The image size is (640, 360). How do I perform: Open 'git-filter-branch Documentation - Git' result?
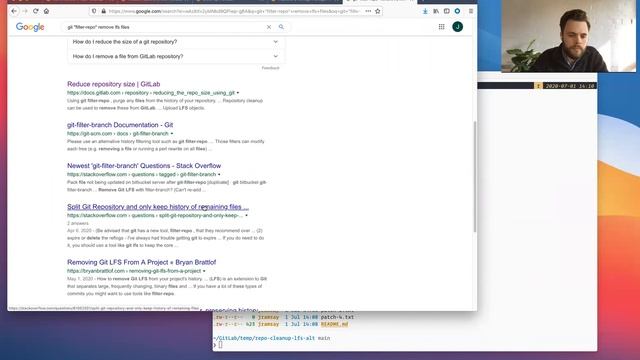pos(120,125)
